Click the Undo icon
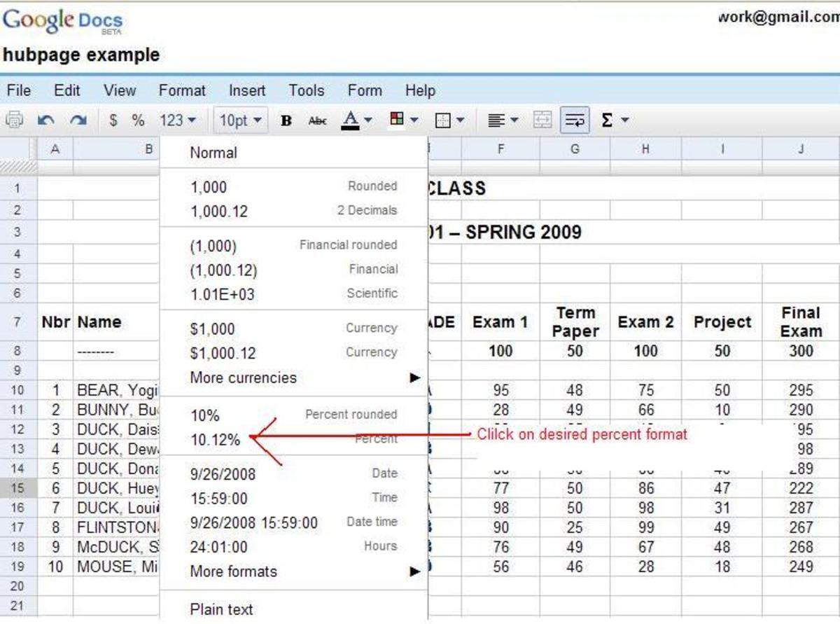 click(47, 119)
